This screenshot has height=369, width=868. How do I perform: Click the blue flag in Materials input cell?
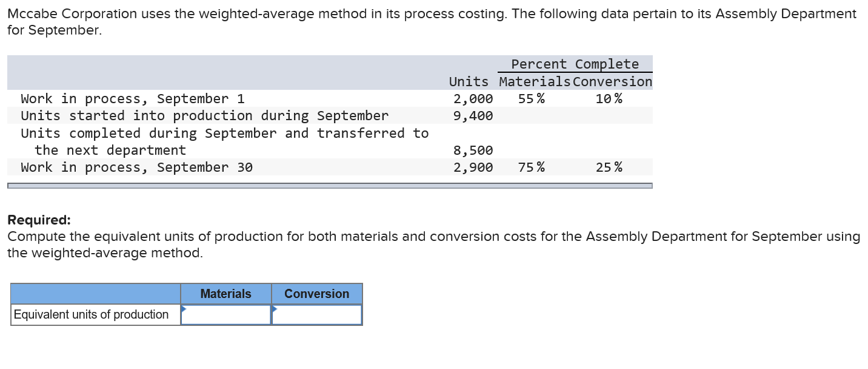click(x=184, y=310)
